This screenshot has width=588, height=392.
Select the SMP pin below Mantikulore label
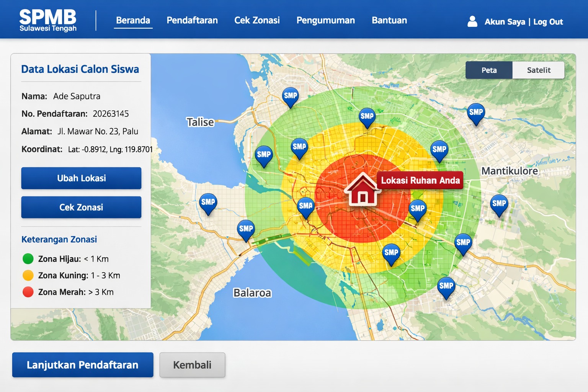point(499,204)
